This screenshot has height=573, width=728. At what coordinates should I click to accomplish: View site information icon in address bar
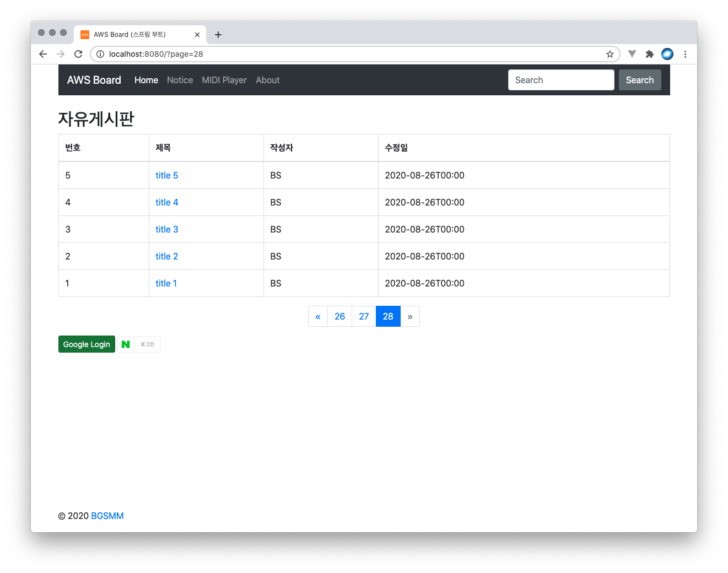100,54
